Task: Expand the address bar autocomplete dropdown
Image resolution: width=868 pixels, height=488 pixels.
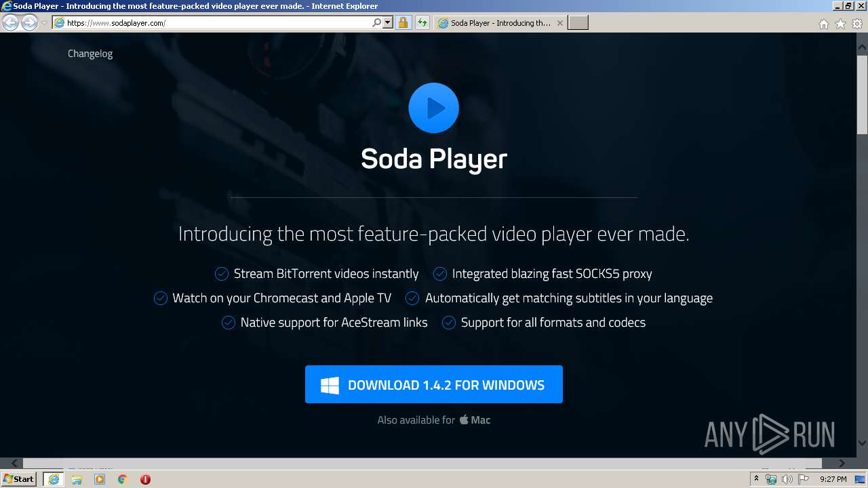Action: (388, 22)
